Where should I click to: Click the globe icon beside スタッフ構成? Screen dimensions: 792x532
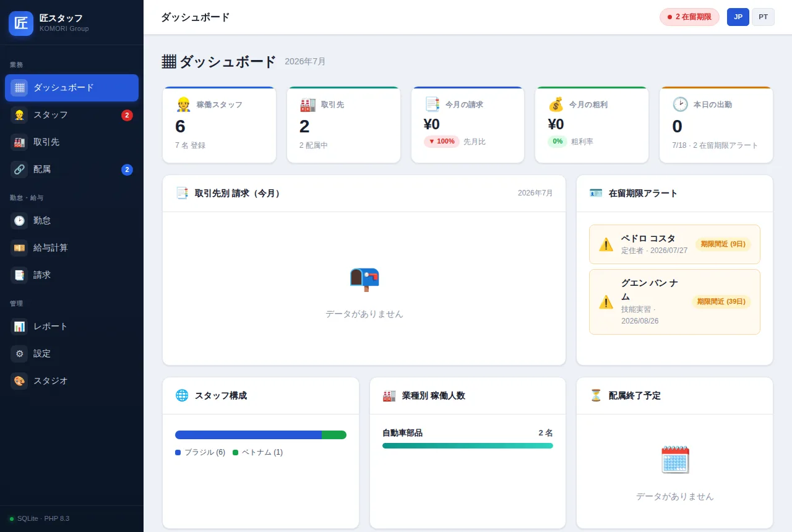point(182,395)
